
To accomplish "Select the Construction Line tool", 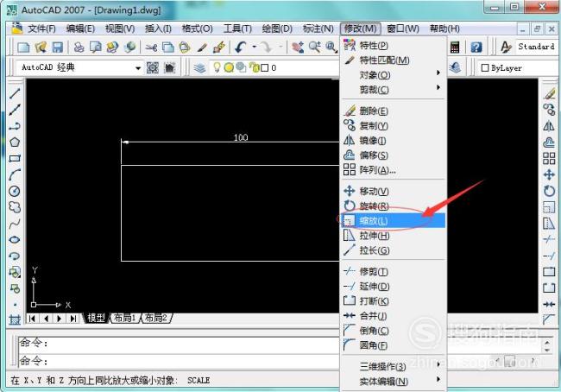I will 15,110.
